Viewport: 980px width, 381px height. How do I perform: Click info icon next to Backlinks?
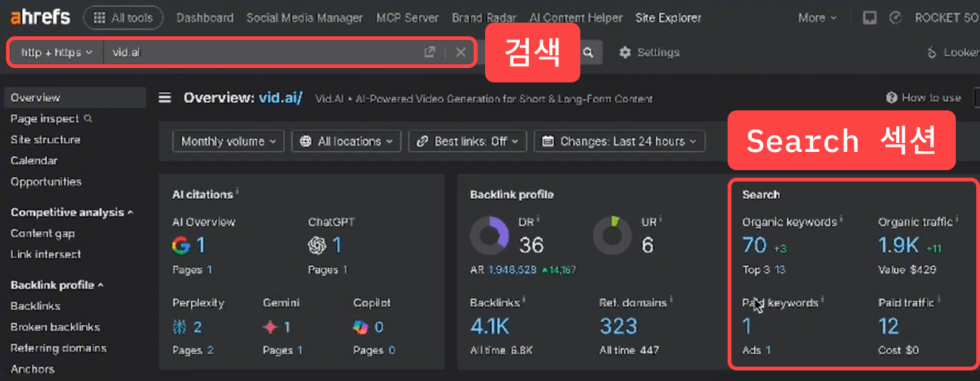524,300
